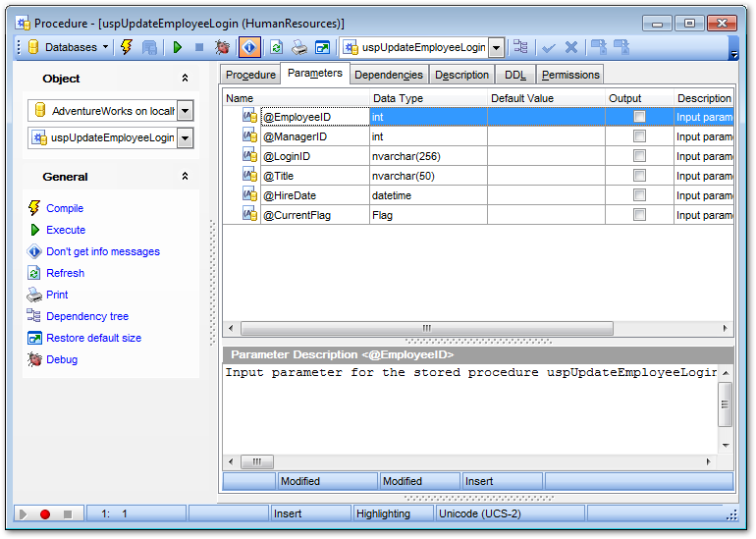Image resolution: width=756 pixels, height=539 pixels.
Task: Click the Data Type column header
Action: 428,98
